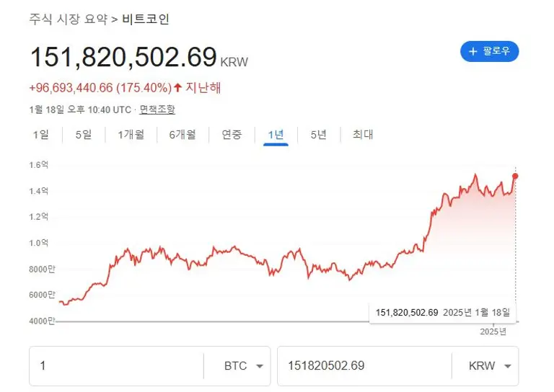Click the 2025년 label on chart axis
The width and height of the screenshot is (554, 392).
point(494,331)
